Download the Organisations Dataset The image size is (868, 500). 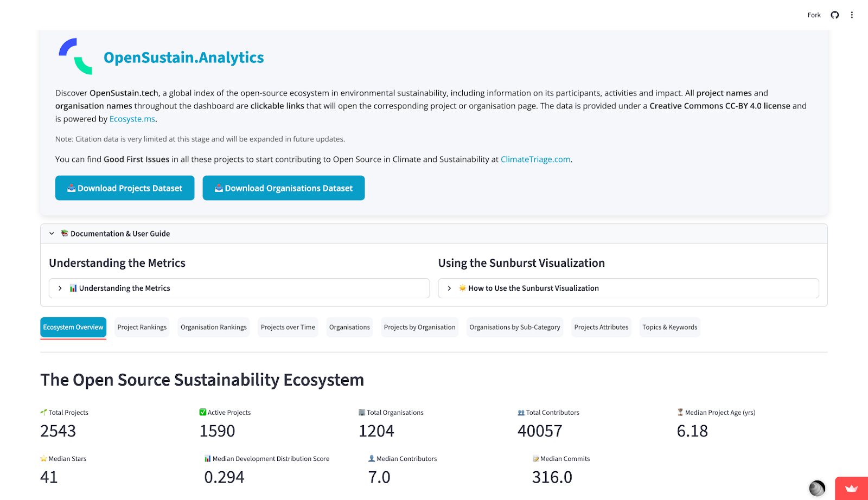(283, 188)
